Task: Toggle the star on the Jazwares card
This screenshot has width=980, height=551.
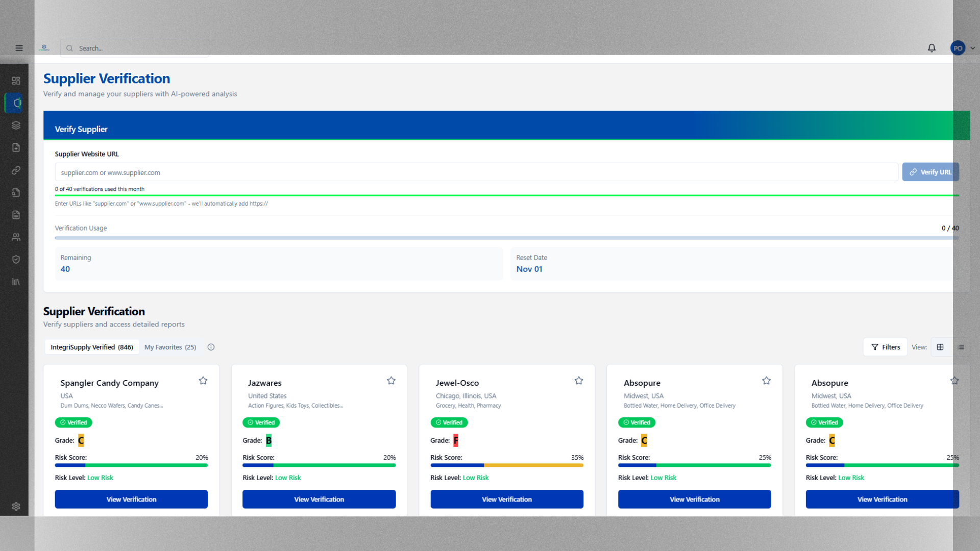Action: (391, 380)
